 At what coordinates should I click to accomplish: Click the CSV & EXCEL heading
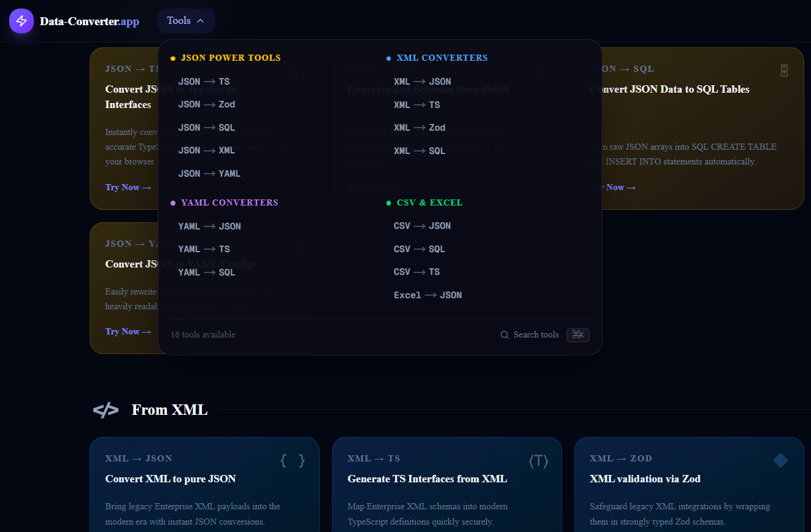[x=429, y=202]
